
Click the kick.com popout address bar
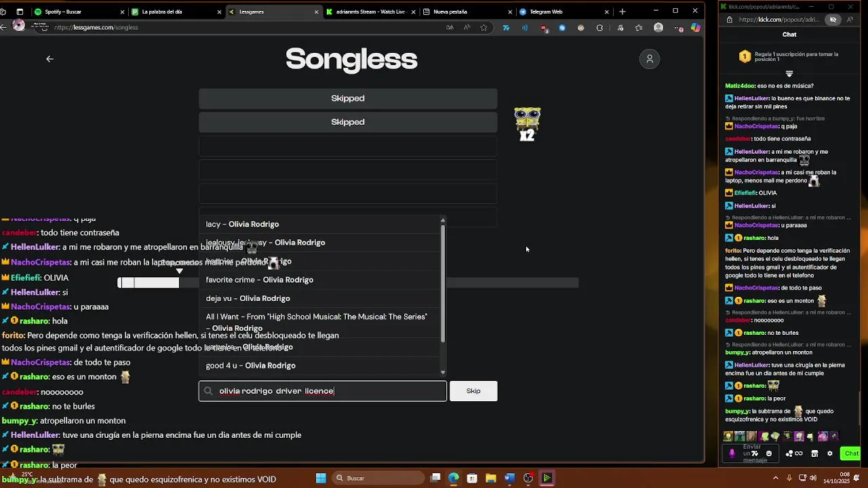click(780, 20)
